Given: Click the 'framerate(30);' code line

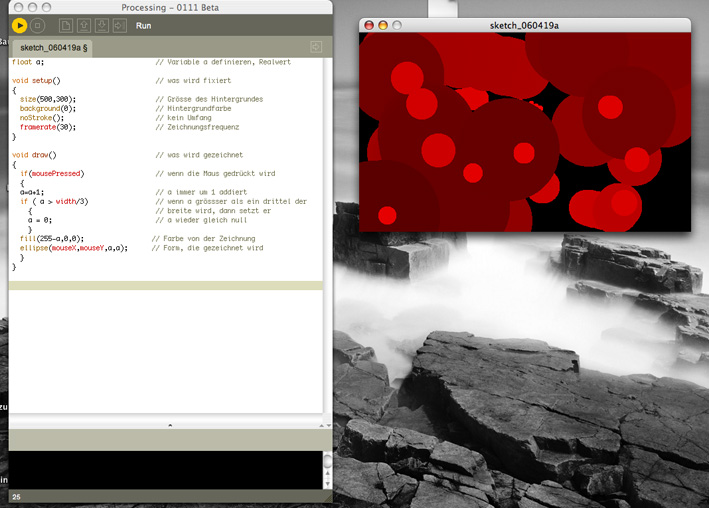Looking at the screenshot, I should pyautogui.click(x=47, y=127).
